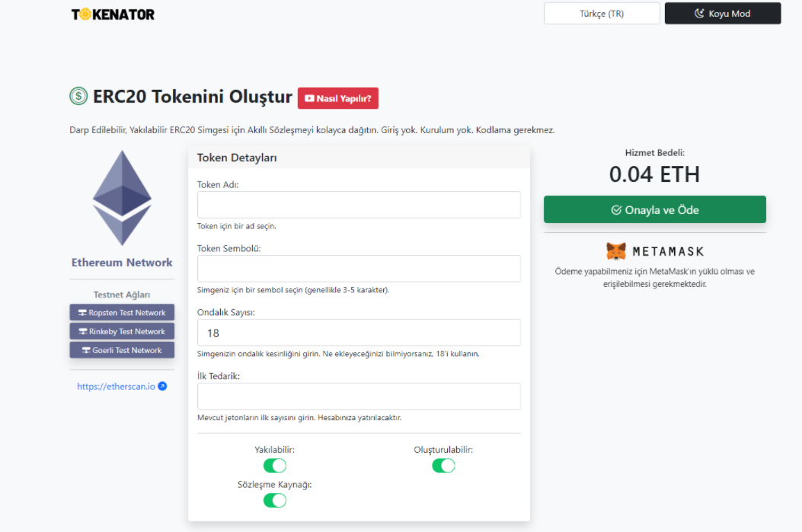The height and width of the screenshot is (532, 802).
Task: Choose Goerli Test Network
Action: pyautogui.click(x=122, y=350)
